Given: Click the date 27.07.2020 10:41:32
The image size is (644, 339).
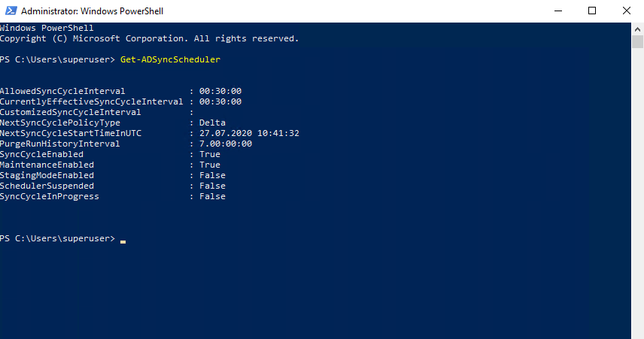Looking at the screenshot, I should click(249, 133).
